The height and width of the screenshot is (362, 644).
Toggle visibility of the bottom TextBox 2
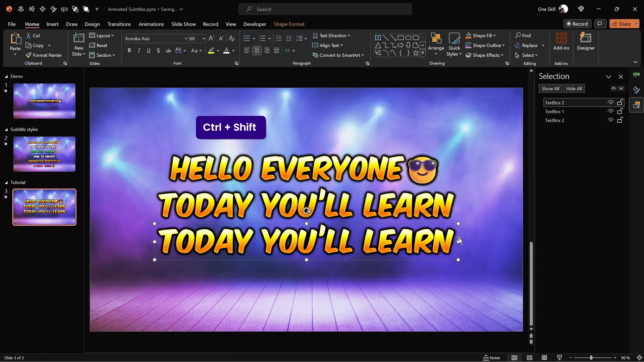point(610,120)
